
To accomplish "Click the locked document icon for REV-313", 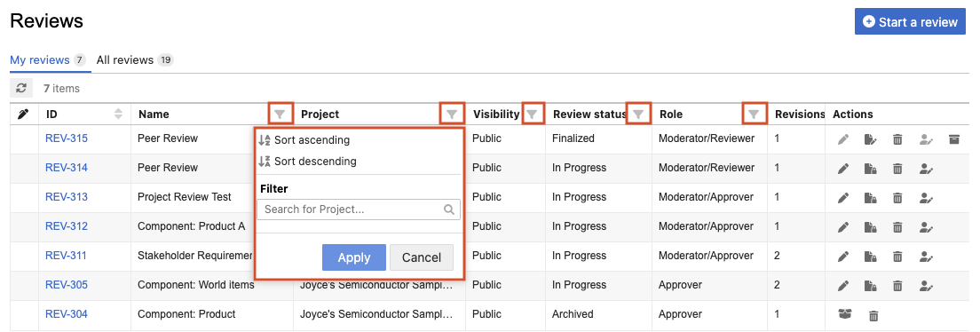I will click(x=870, y=198).
